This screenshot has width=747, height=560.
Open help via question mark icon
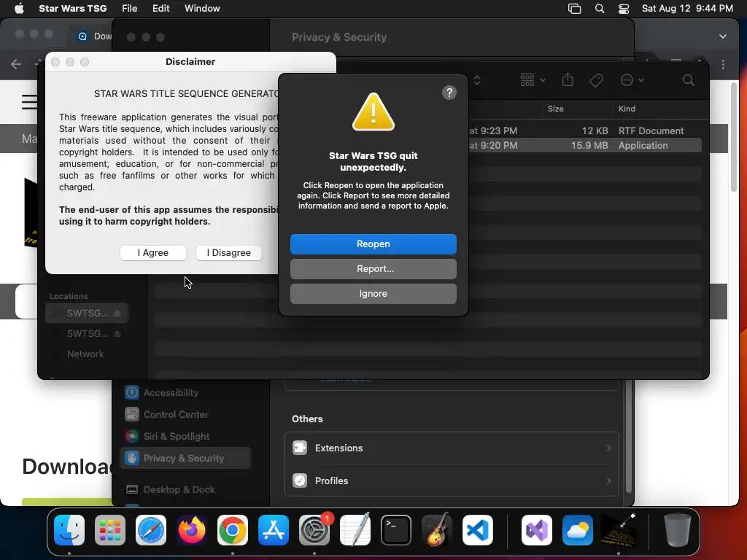[449, 93]
